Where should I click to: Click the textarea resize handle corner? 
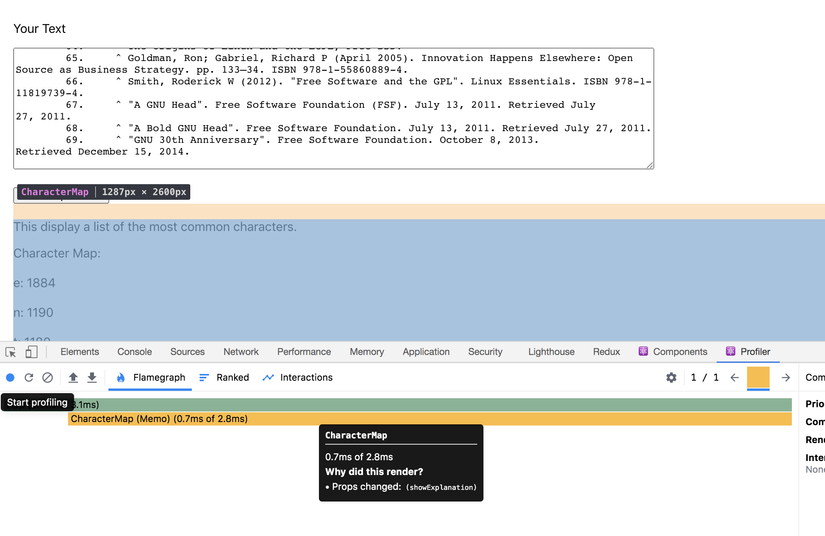[650, 165]
